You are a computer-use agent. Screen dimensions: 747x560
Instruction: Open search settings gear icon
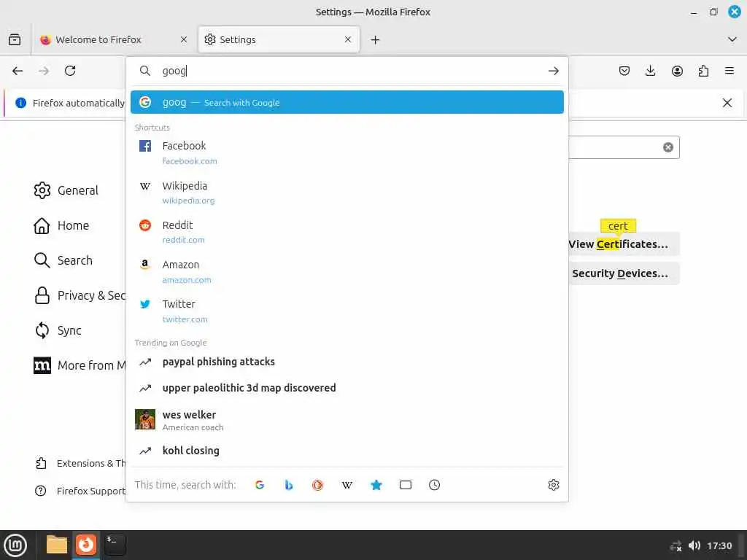(x=553, y=485)
